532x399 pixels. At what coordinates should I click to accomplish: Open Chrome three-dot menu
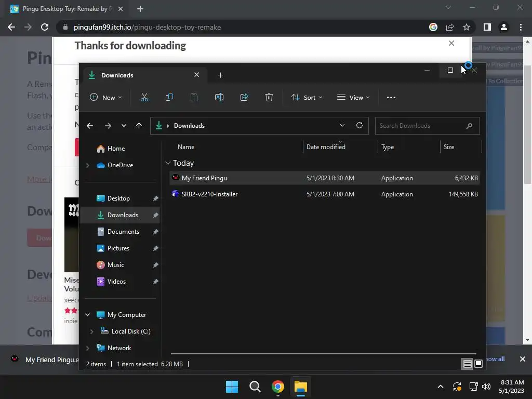tap(521, 27)
